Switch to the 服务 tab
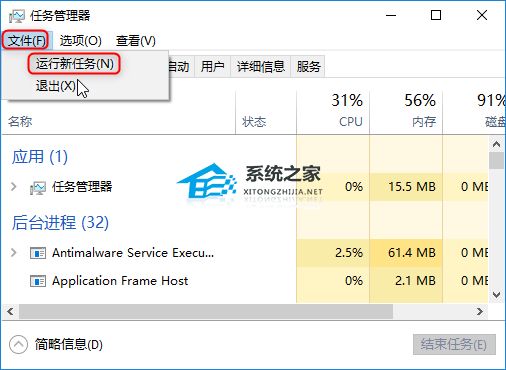This screenshot has height=370, width=506. tap(309, 67)
